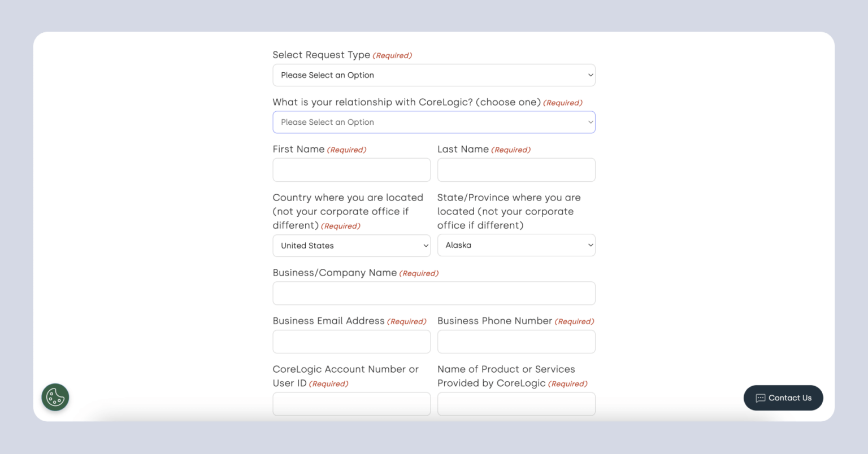
Task: Click the relationship question text
Action: 406,102
